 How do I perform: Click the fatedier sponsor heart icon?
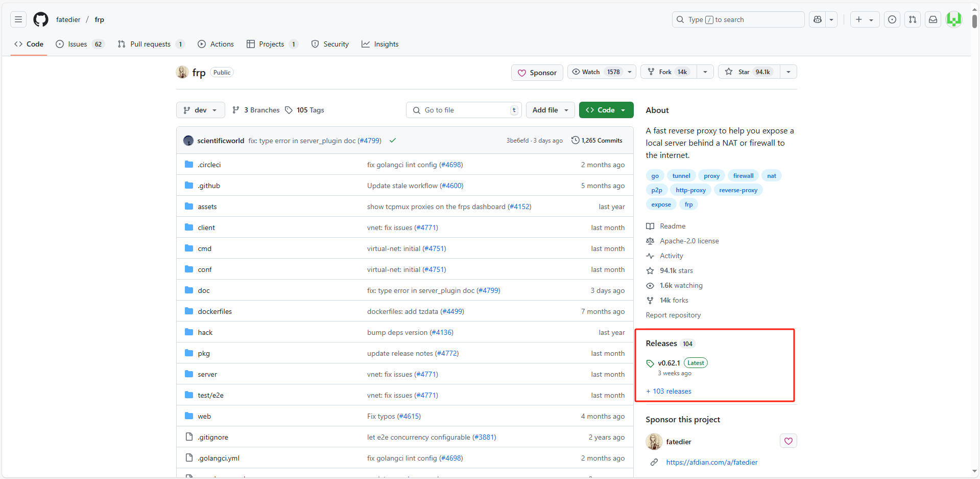[x=788, y=441]
